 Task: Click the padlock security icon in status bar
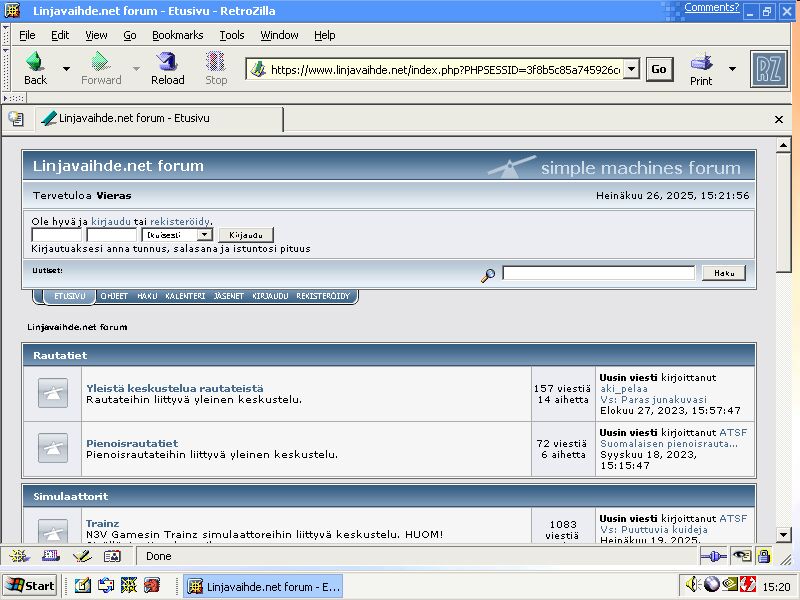tap(764, 556)
